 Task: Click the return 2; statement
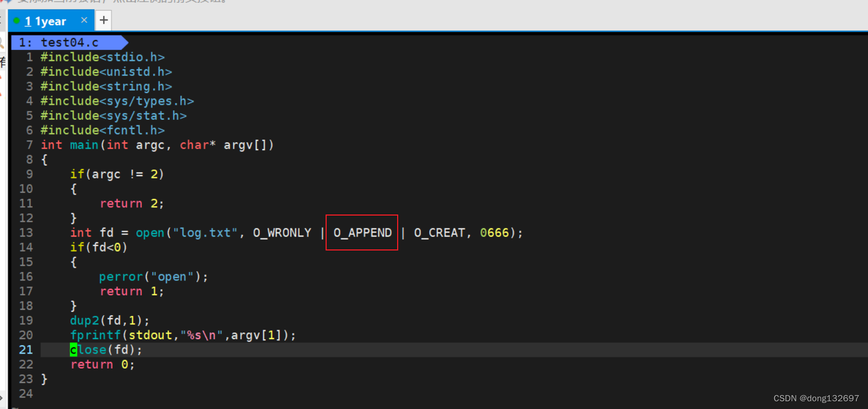click(132, 203)
